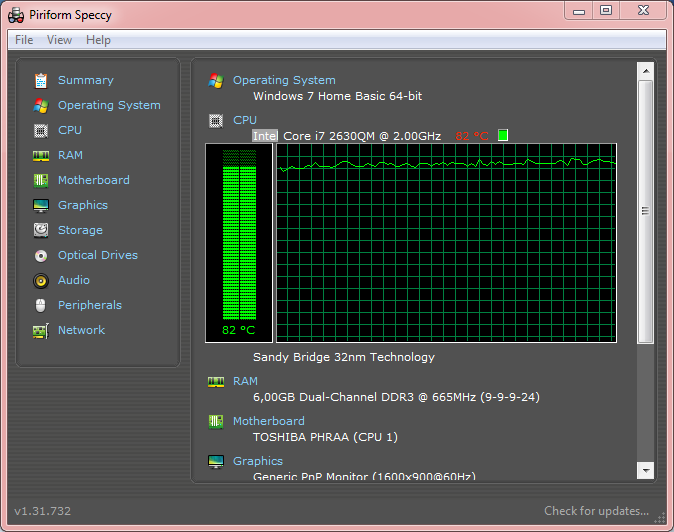Click the CPU temperature history graph
Viewport: 674px width, 532px height.
coord(446,243)
